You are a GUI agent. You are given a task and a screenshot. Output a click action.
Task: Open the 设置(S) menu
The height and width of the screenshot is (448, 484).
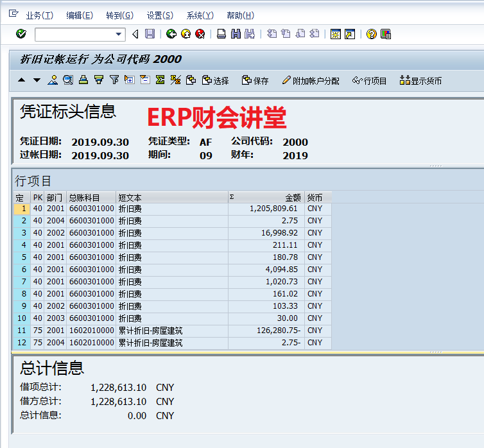pyautogui.click(x=159, y=15)
